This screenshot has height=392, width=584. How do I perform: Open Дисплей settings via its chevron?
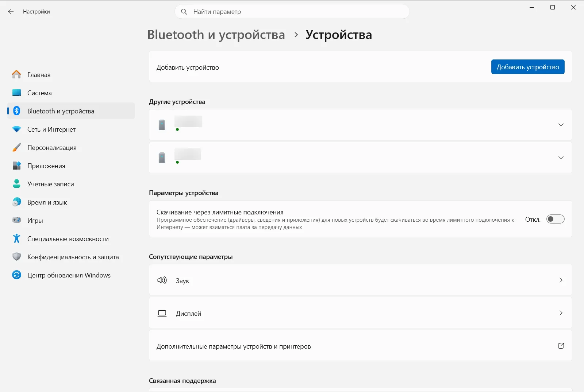point(561,313)
